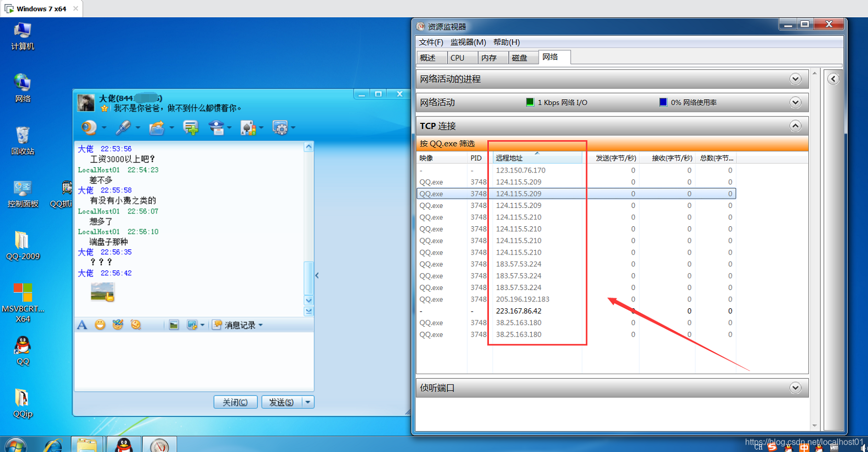Expand the 网络活动 section
The height and width of the screenshot is (452, 868).
795,102
